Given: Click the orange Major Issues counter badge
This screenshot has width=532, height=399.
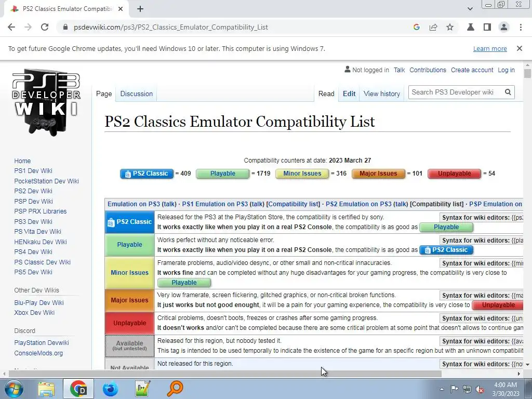Looking at the screenshot, I should pyautogui.click(x=378, y=174).
